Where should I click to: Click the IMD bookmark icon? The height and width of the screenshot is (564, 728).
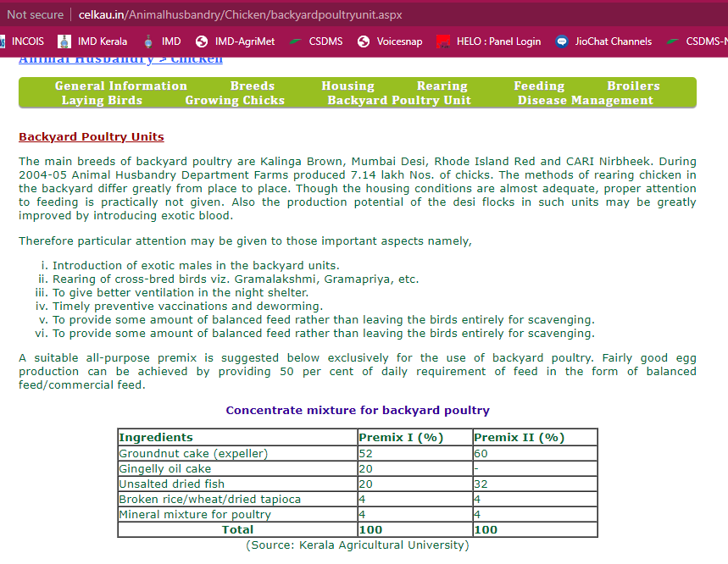(x=148, y=41)
